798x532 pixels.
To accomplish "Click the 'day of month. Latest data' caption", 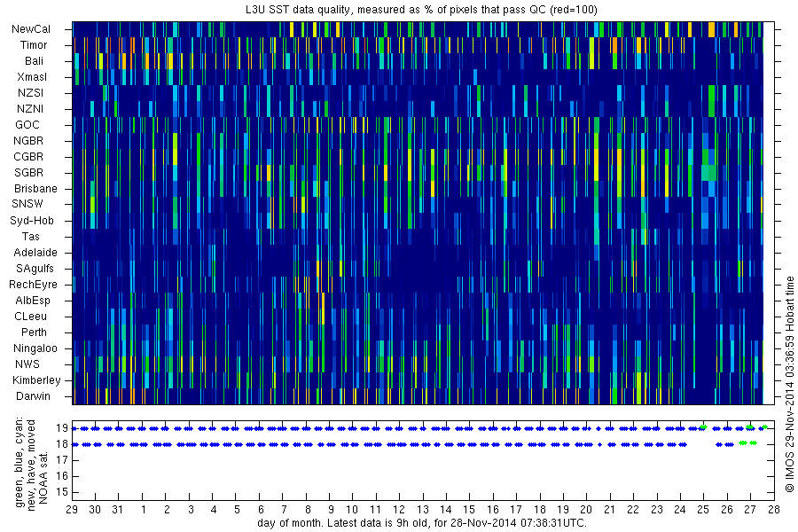I will pos(422,523).
